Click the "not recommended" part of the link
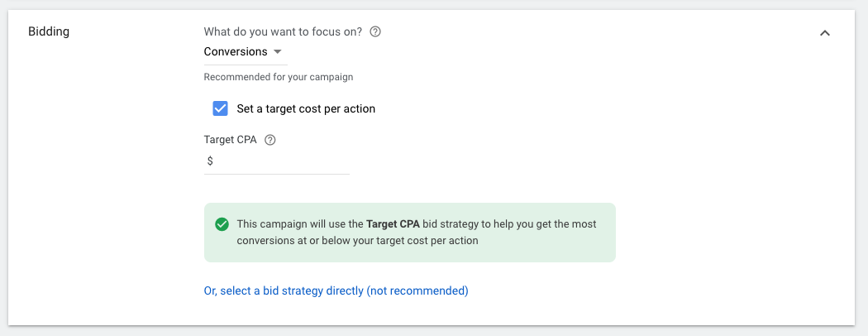868x336 pixels. 417,290
